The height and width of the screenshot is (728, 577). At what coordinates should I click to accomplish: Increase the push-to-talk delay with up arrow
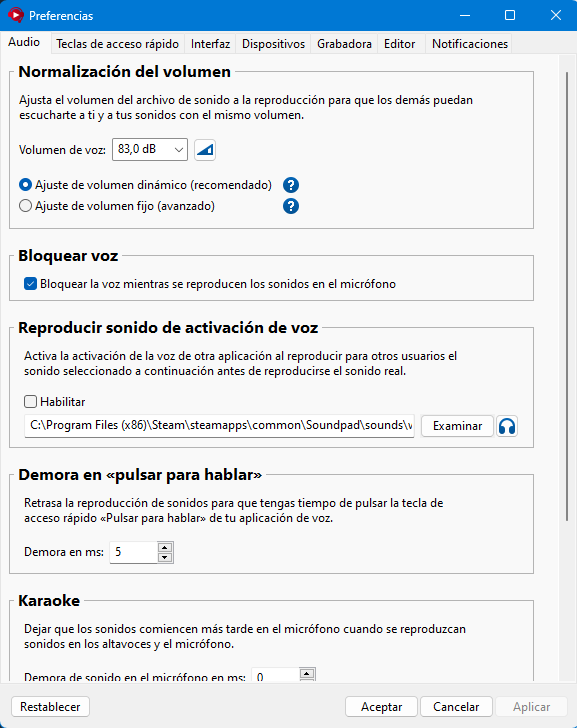(165, 547)
